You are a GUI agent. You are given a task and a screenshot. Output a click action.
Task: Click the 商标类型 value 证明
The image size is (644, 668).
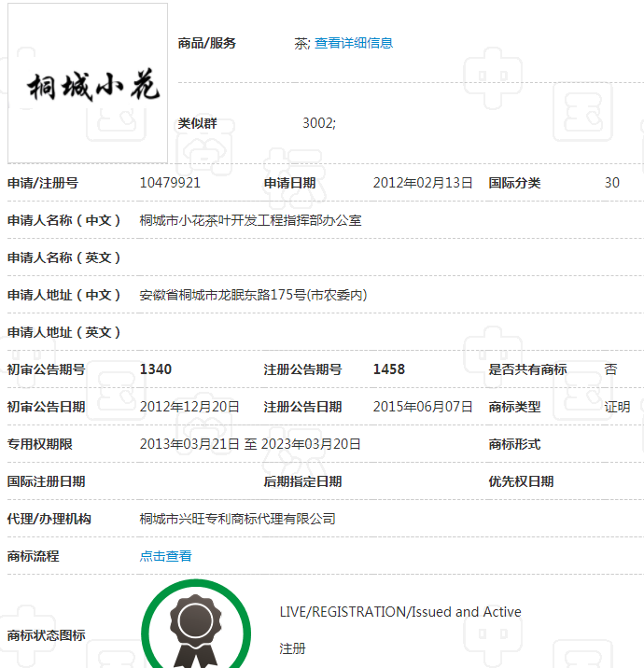(x=617, y=407)
